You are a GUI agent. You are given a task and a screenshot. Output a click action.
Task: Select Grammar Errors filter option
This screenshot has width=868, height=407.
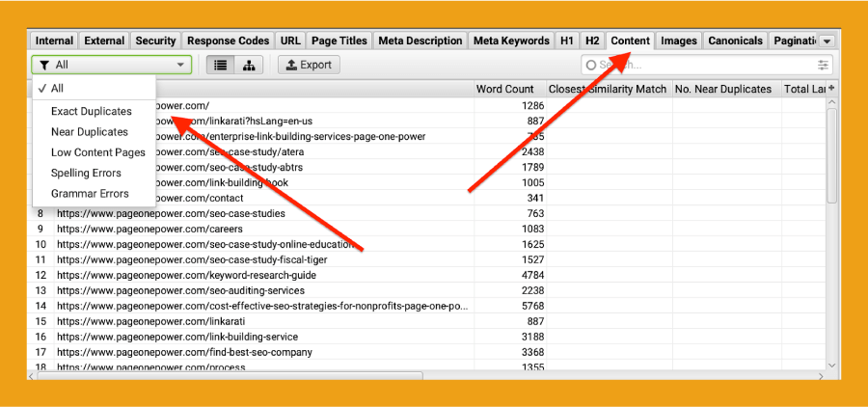[90, 194]
